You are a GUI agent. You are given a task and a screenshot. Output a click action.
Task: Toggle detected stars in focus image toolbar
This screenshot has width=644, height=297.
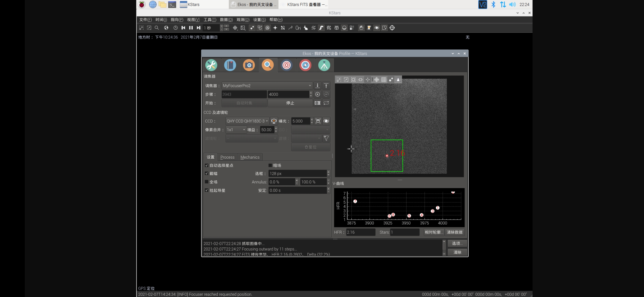pyautogui.click(x=391, y=79)
